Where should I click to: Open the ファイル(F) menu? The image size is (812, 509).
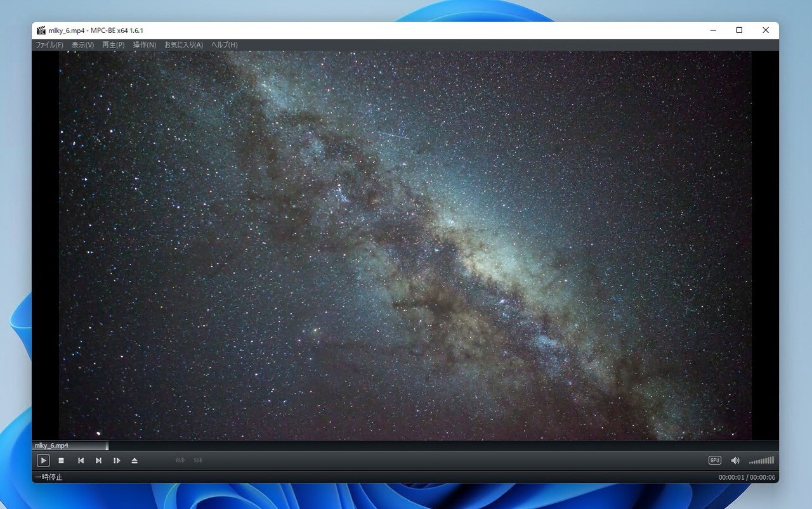pos(49,45)
